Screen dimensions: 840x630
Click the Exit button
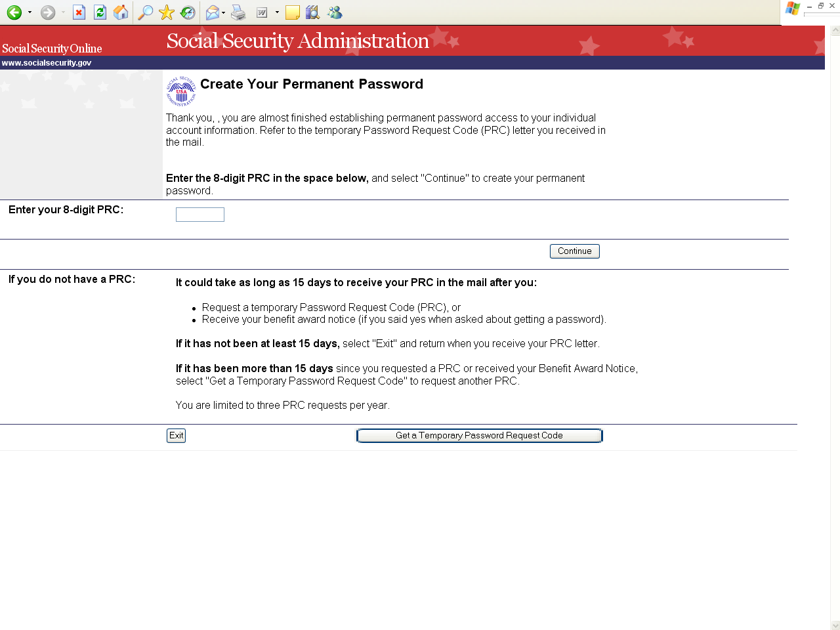click(176, 436)
